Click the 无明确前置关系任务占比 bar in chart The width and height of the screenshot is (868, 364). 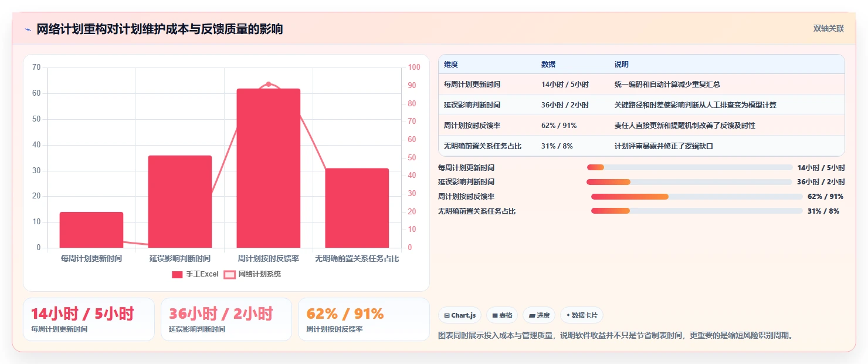click(357, 208)
